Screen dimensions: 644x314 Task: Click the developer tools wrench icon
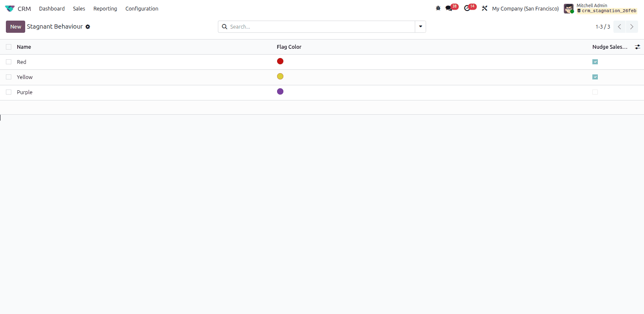(x=484, y=8)
